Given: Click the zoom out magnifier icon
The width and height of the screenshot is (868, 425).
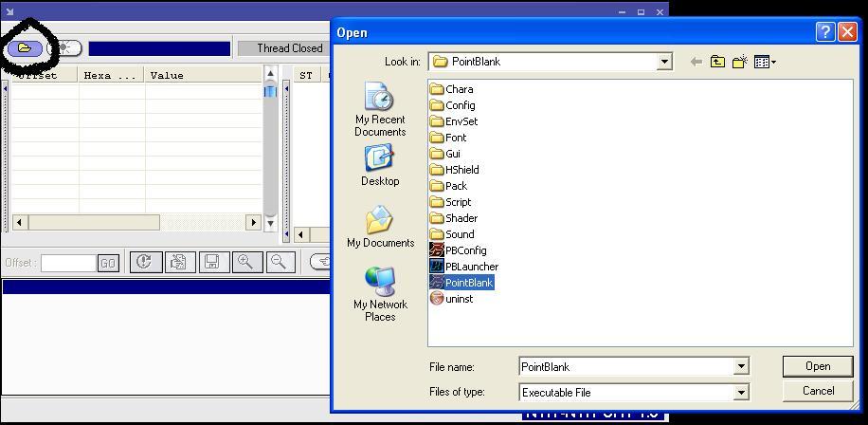Looking at the screenshot, I should point(280,262).
